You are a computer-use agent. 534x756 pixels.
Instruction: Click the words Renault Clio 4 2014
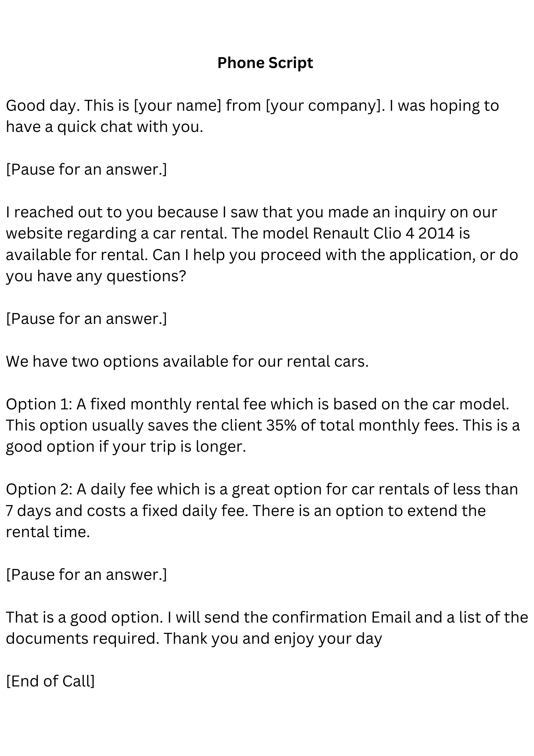[384, 233]
